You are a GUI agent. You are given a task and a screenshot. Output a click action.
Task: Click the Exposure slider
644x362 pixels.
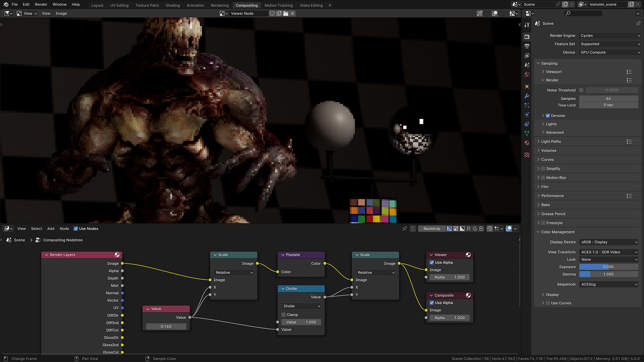click(x=609, y=267)
